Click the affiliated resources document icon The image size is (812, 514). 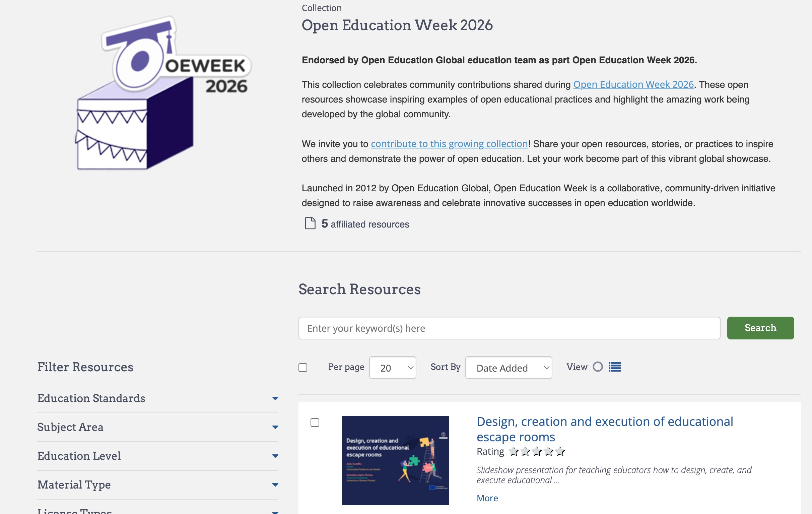(x=310, y=223)
